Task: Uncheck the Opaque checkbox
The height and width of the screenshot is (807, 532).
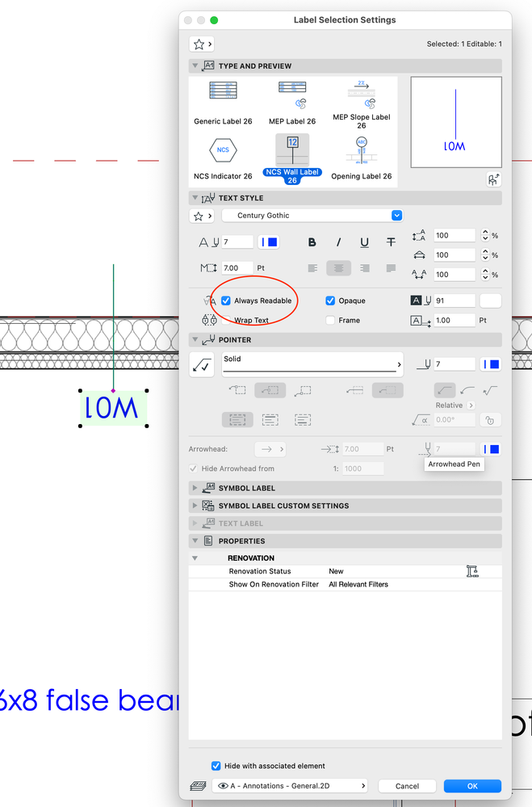Action: (330, 301)
